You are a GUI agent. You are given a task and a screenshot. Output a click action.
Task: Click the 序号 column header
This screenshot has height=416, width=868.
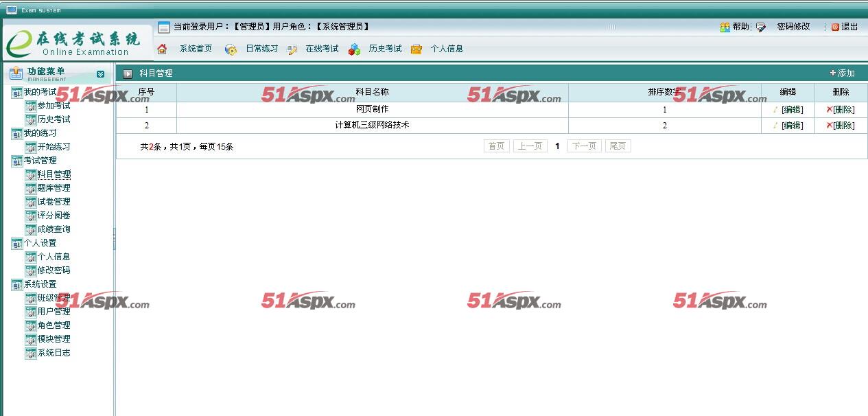(x=146, y=92)
